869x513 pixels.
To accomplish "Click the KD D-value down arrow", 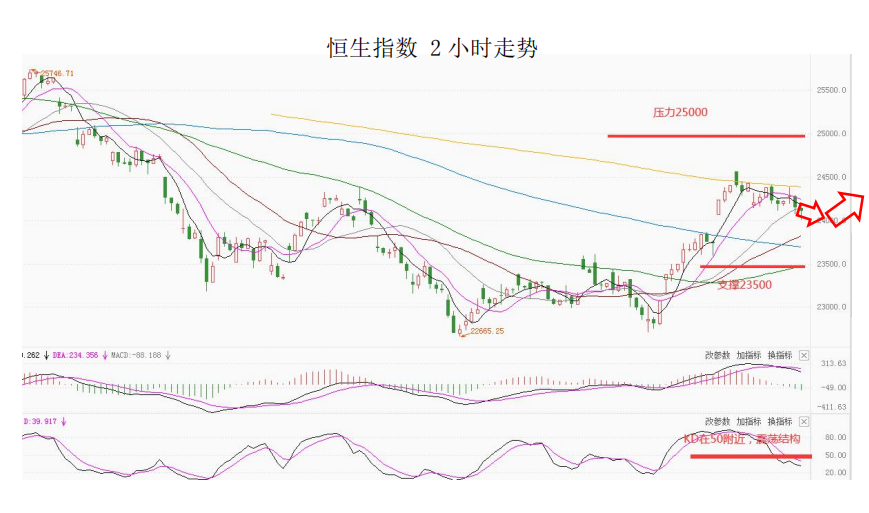I will point(63,422).
